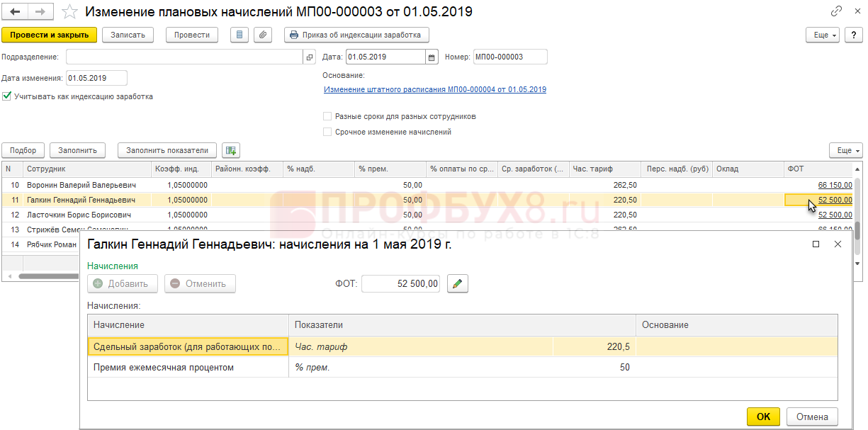Focus the Подразделение input field
The width and height of the screenshot is (868, 430).
click(x=186, y=57)
